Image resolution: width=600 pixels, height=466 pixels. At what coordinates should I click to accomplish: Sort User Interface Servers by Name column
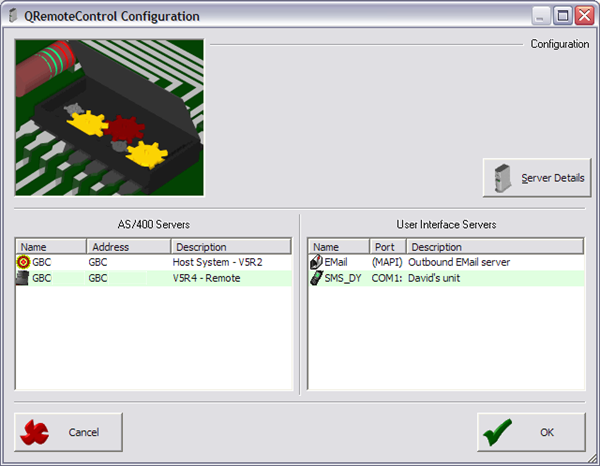(338, 246)
